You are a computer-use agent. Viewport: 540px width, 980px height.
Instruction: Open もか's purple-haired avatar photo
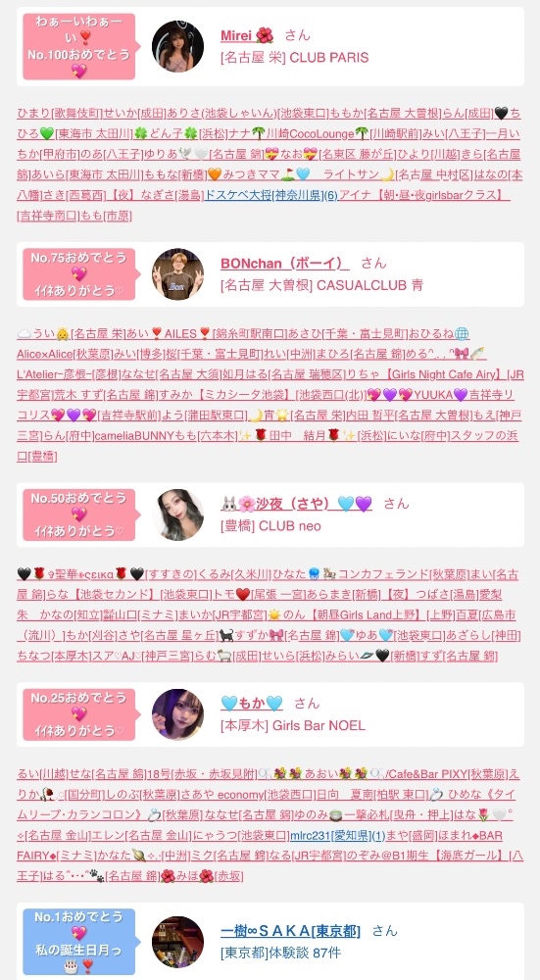tap(177, 714)
